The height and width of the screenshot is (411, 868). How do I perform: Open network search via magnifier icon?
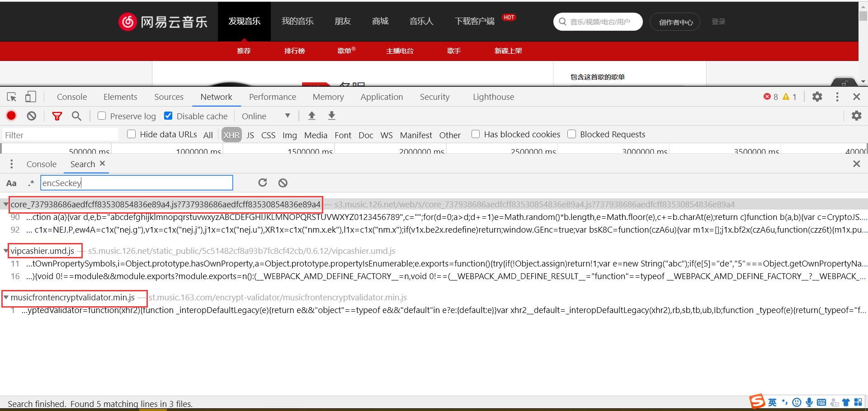pyautogui.click(x=77, y=116)
